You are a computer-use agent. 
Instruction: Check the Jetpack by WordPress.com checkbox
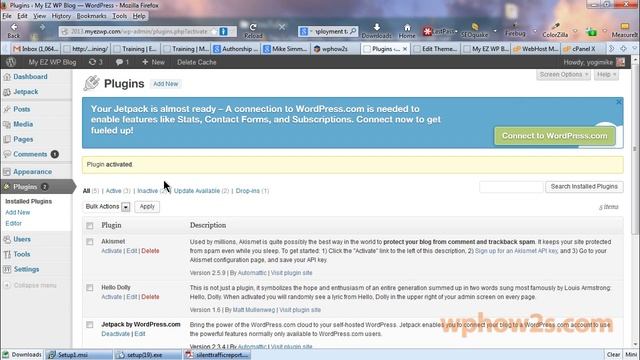(x=90, y=325)
